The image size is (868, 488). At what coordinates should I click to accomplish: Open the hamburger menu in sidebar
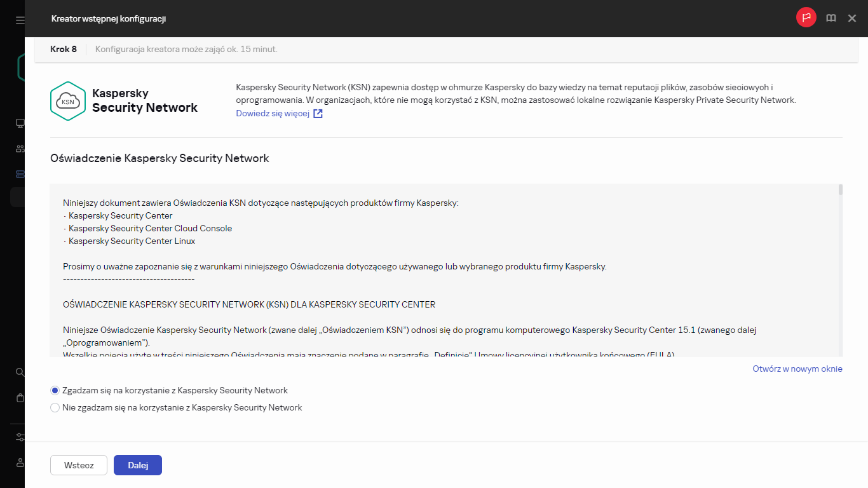pyautogui.click(x=20, y=20)
